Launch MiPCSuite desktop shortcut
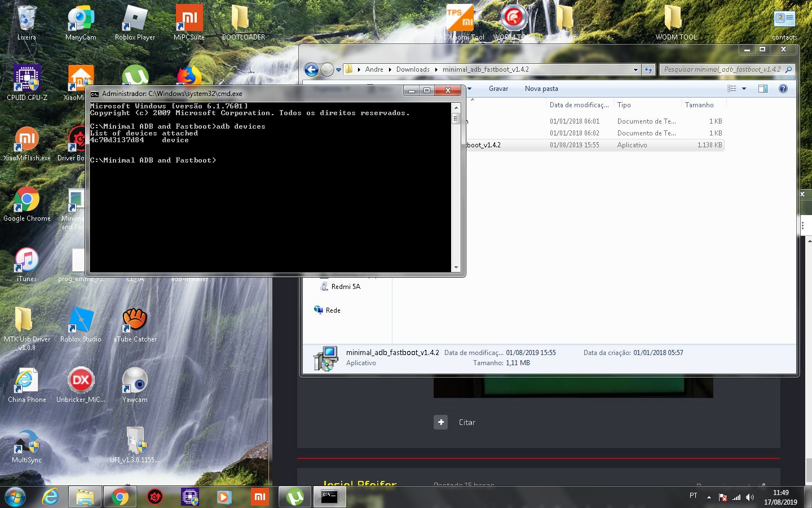 coord(189,23)
